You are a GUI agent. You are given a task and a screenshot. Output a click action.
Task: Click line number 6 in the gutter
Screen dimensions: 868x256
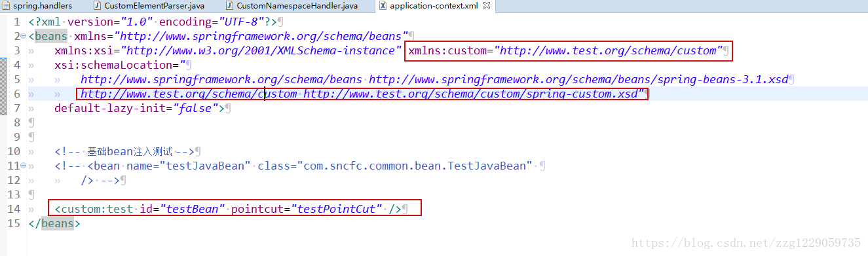(16, 94)
